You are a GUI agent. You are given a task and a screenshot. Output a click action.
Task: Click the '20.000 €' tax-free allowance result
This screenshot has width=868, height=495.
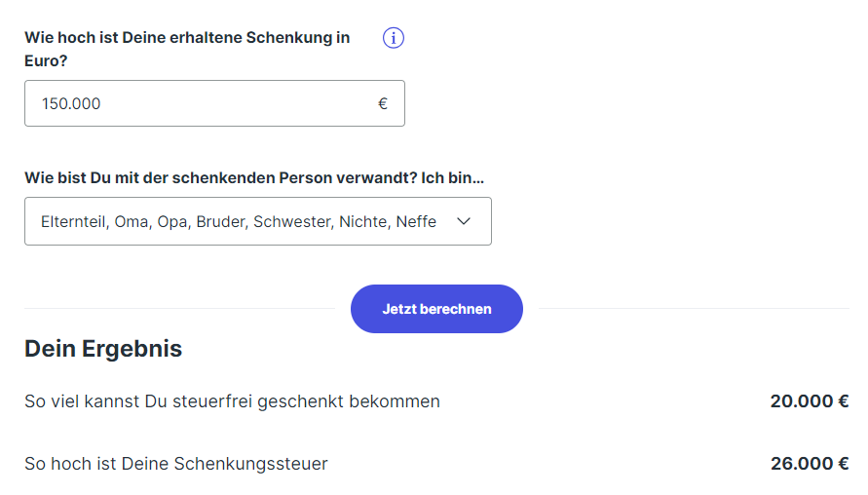pos(809,400)
